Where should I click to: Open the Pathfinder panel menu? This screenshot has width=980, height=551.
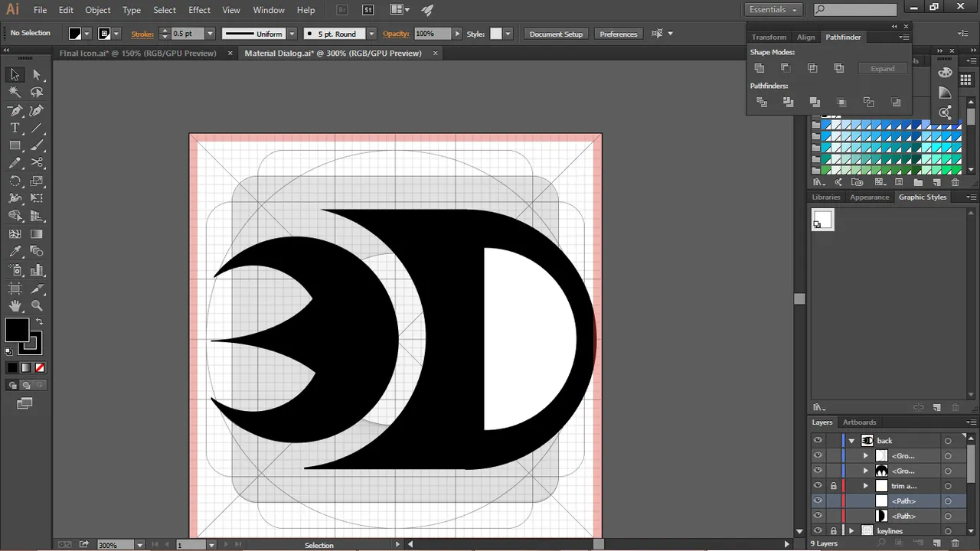tap(904, 37)
